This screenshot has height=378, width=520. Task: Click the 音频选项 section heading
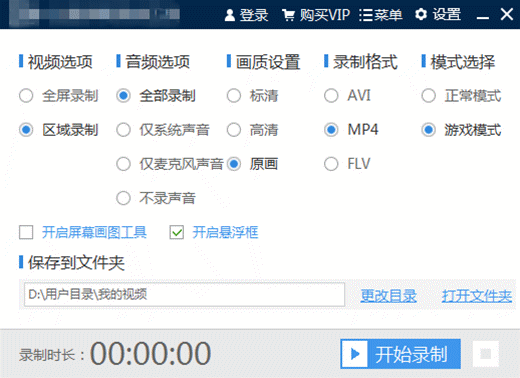pyautogui.click(x=157, y=62)
